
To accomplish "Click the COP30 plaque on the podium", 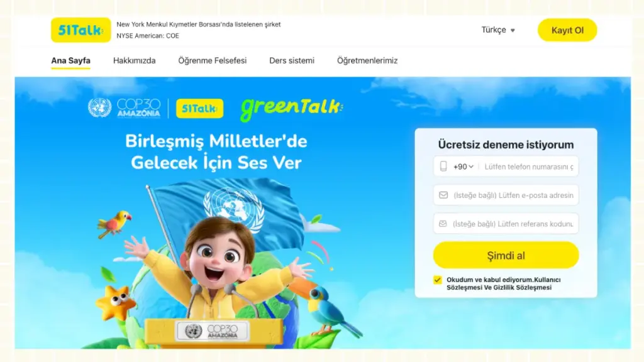I will (x=213, y=331).
